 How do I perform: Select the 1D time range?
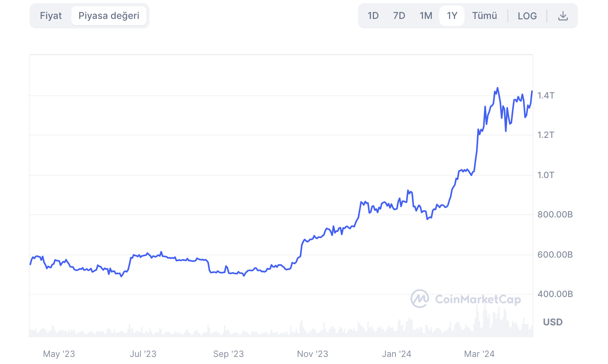373,15
